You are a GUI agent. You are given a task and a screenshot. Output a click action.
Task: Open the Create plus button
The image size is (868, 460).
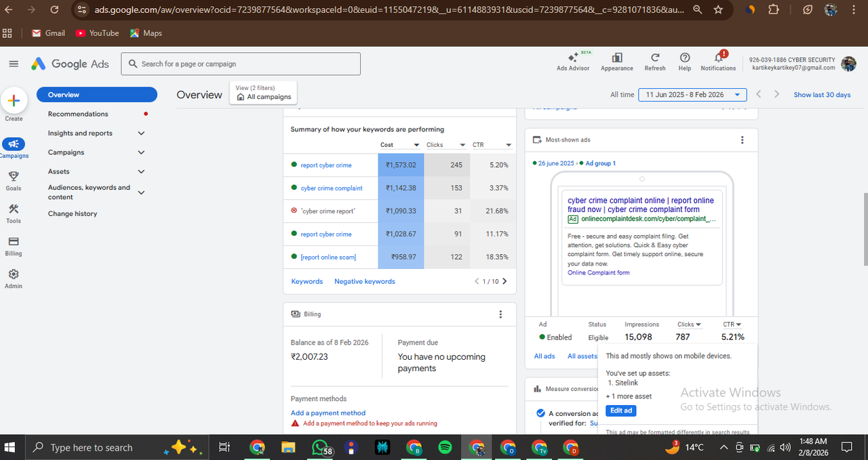click(x=14, y=101)
